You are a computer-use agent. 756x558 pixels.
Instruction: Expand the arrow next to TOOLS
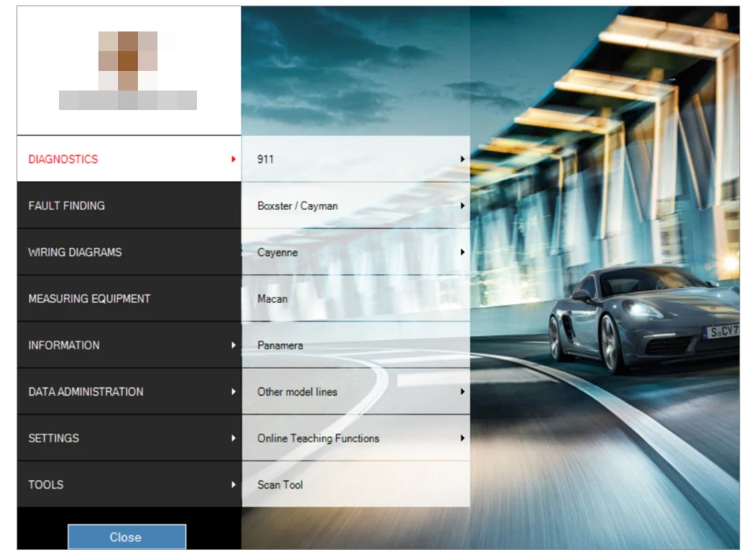click(233, 484)
